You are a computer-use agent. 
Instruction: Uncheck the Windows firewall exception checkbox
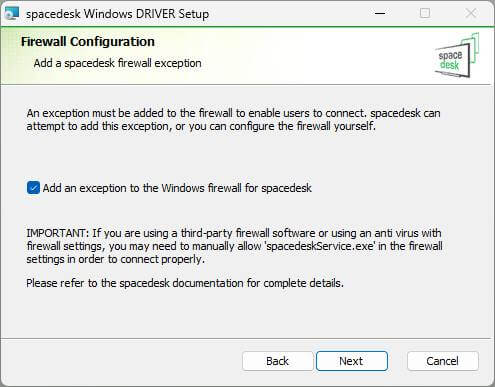(x=33, y=188)
